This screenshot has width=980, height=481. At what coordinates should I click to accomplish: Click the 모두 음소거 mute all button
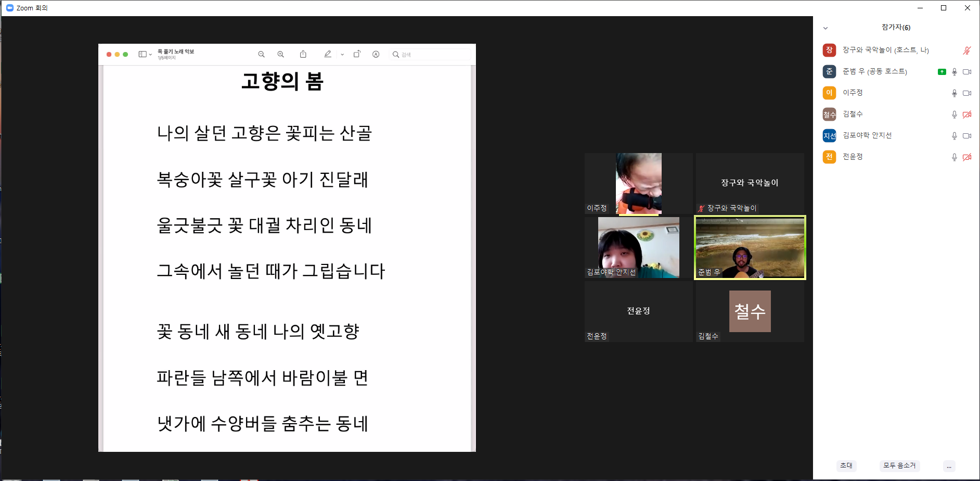[899, 466]
